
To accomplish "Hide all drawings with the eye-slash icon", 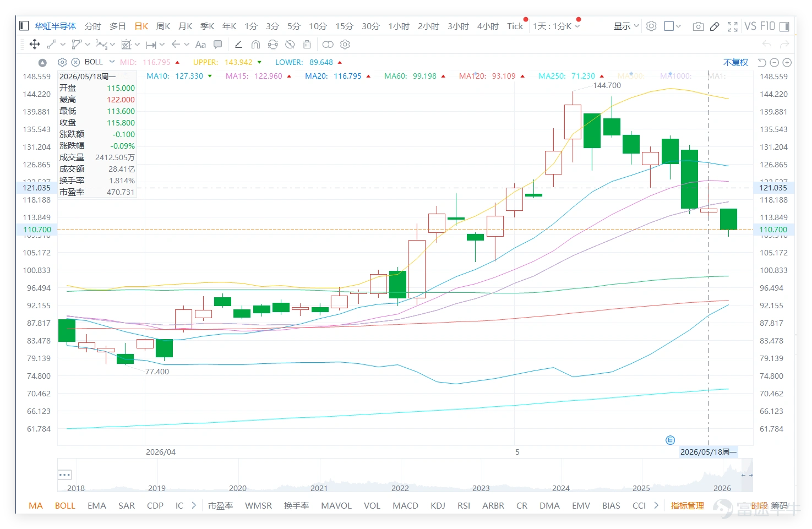I will pyautogui.click(x=290, y=45).
